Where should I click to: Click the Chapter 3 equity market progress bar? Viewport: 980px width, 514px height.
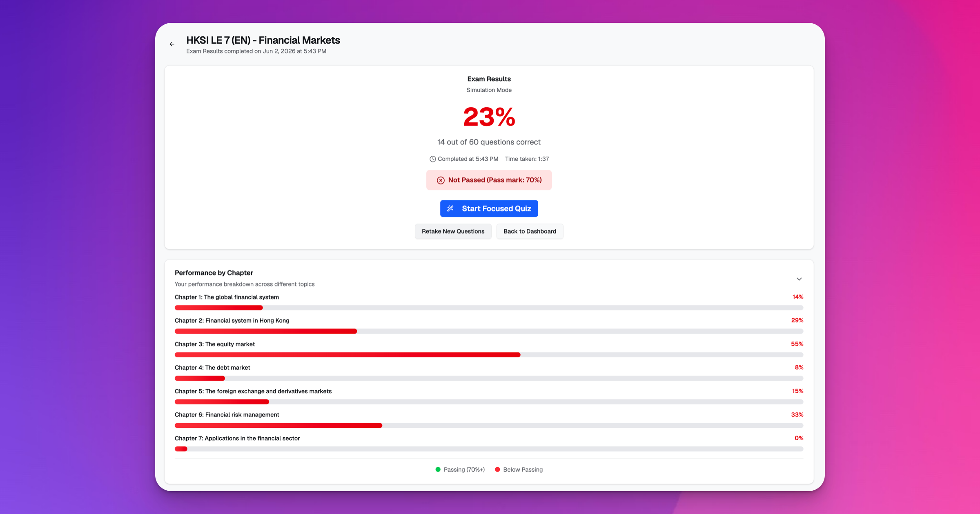(489, 355)
